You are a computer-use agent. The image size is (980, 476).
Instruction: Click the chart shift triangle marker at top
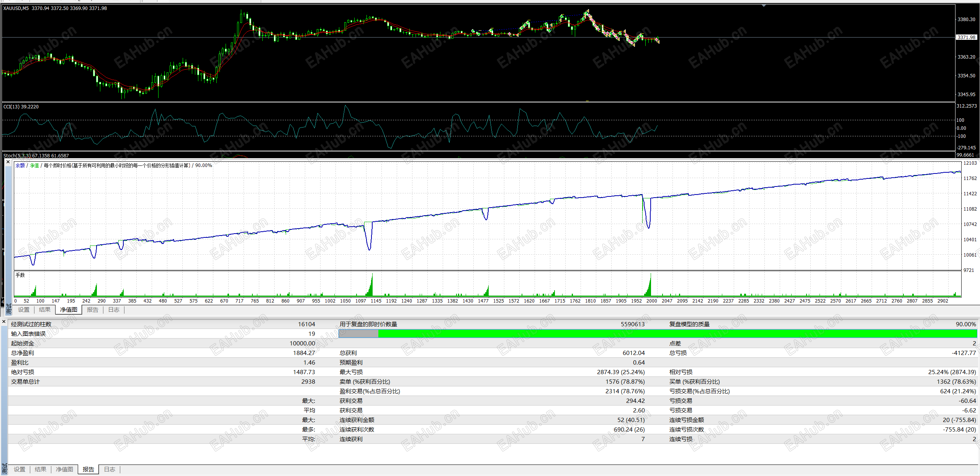764,6
